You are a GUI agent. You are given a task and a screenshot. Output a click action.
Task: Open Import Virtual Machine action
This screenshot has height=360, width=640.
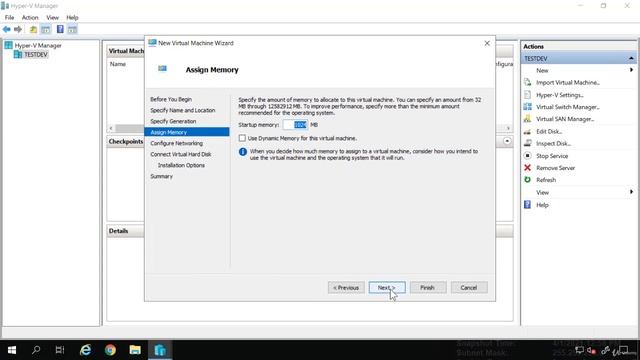click(568, 82)
